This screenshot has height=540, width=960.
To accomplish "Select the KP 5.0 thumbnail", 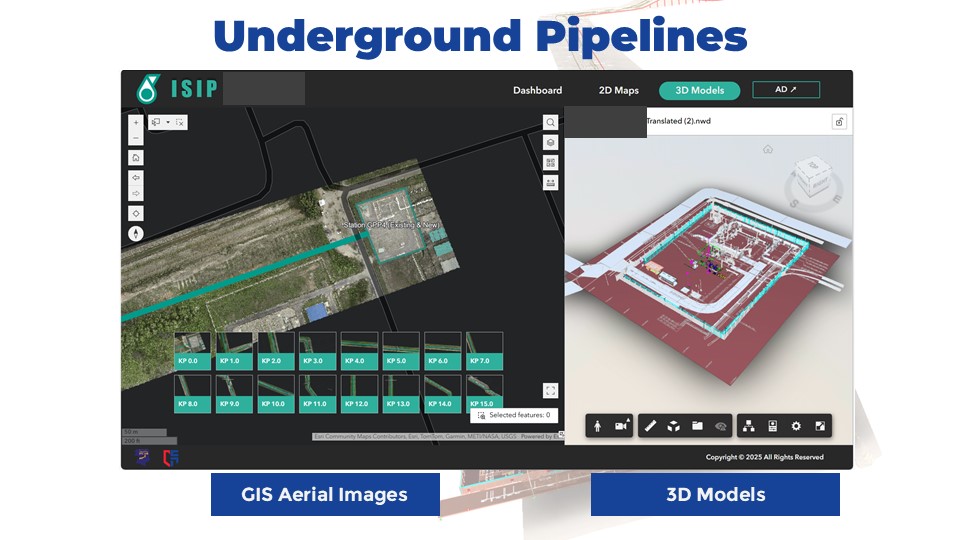I will pos(401,351).
